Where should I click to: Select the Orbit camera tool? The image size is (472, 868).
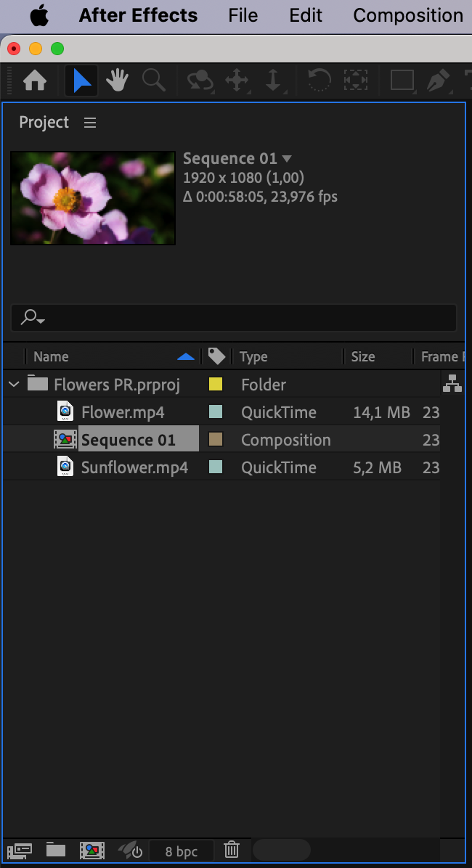200,81
